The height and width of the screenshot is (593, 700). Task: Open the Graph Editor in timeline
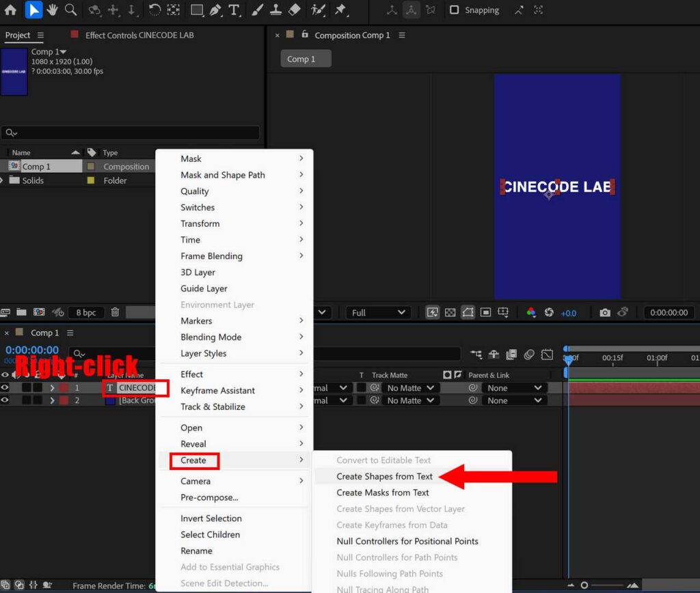pyautogui.click(x=547, y=355)
